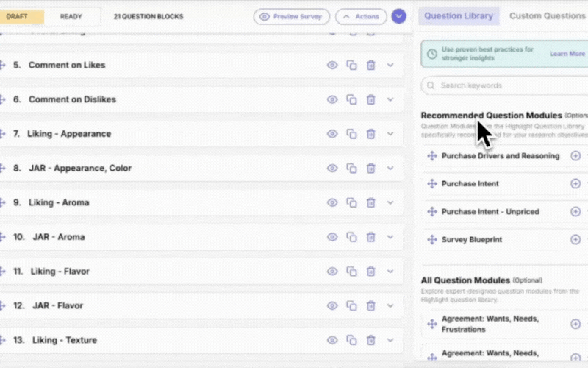Toggle eye icon for Liking - Aroma
Screen dimensions: 588x368
pos(332,203)
